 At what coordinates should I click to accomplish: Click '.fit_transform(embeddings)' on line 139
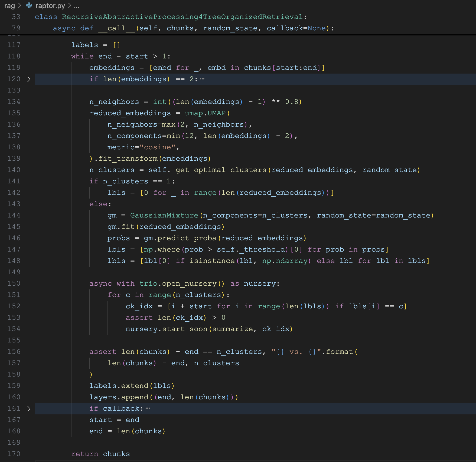(152, 159)
